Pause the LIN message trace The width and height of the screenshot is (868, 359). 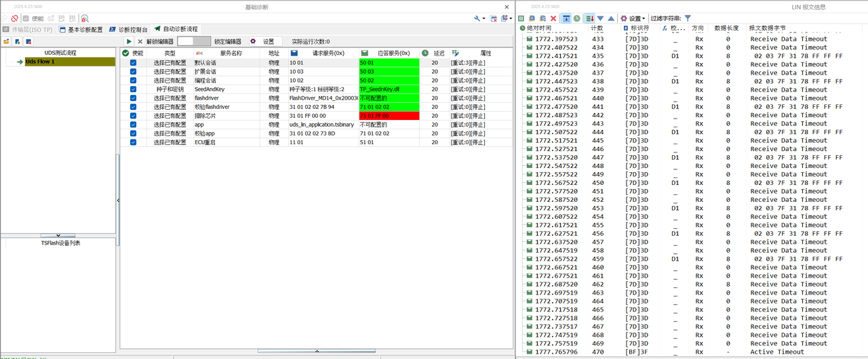[x=521, y=18]
